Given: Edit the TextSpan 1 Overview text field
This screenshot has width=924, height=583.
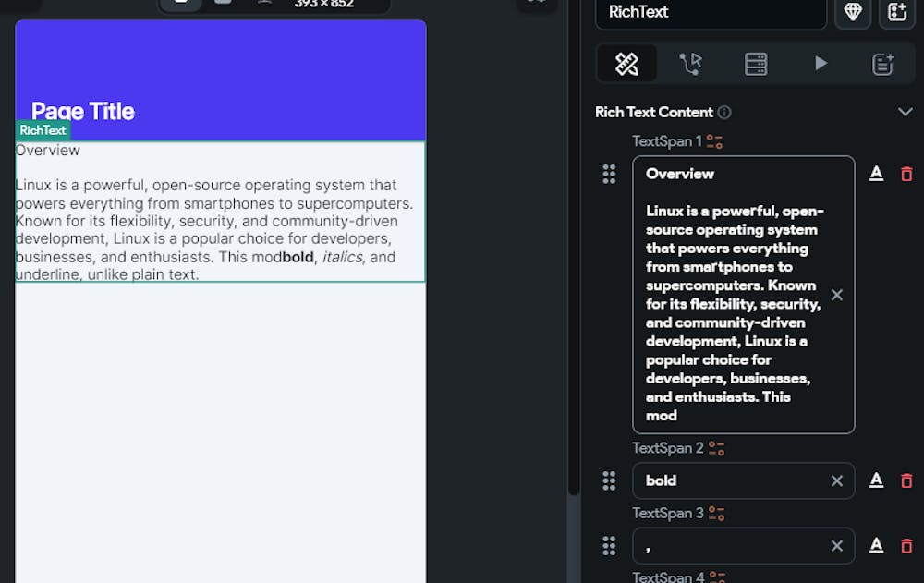Looking at the screenshot, I should (x=743, y=295).
